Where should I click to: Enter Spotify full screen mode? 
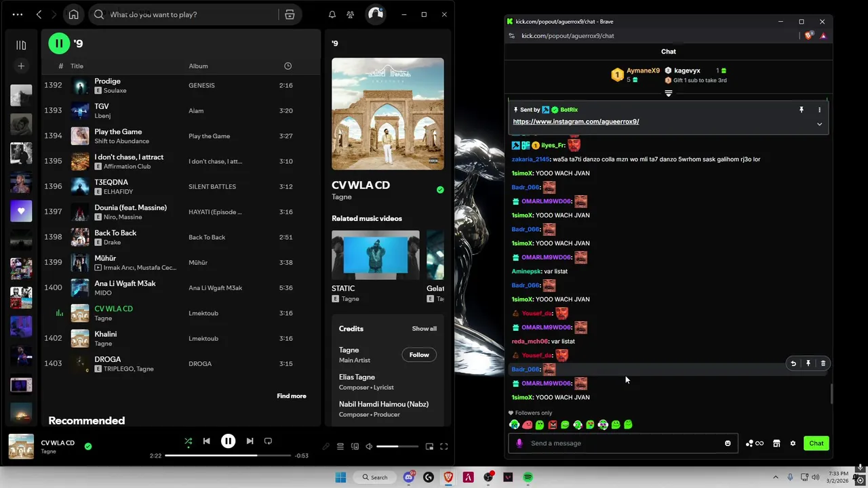pos(444,447)
